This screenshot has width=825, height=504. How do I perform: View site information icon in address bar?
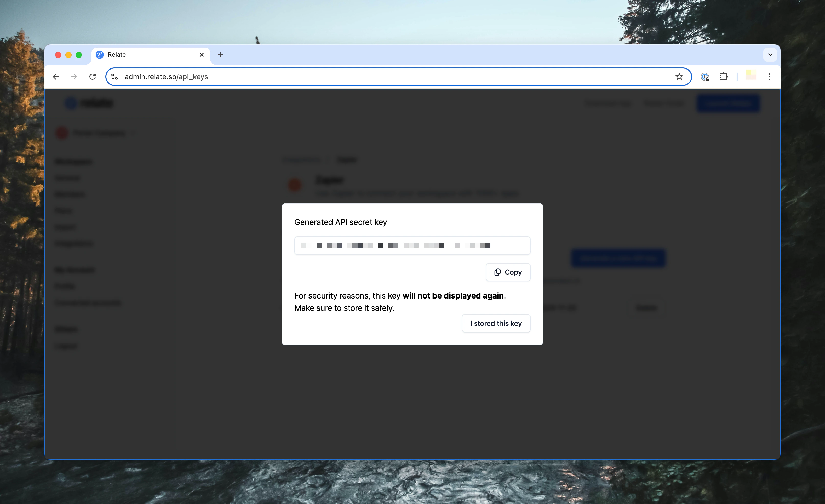click(x=114, y=77)
